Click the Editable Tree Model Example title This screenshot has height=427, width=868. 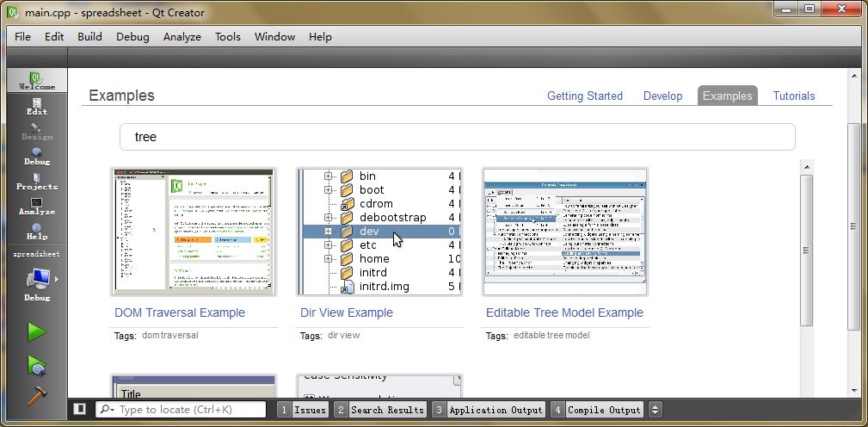(564, 313)
